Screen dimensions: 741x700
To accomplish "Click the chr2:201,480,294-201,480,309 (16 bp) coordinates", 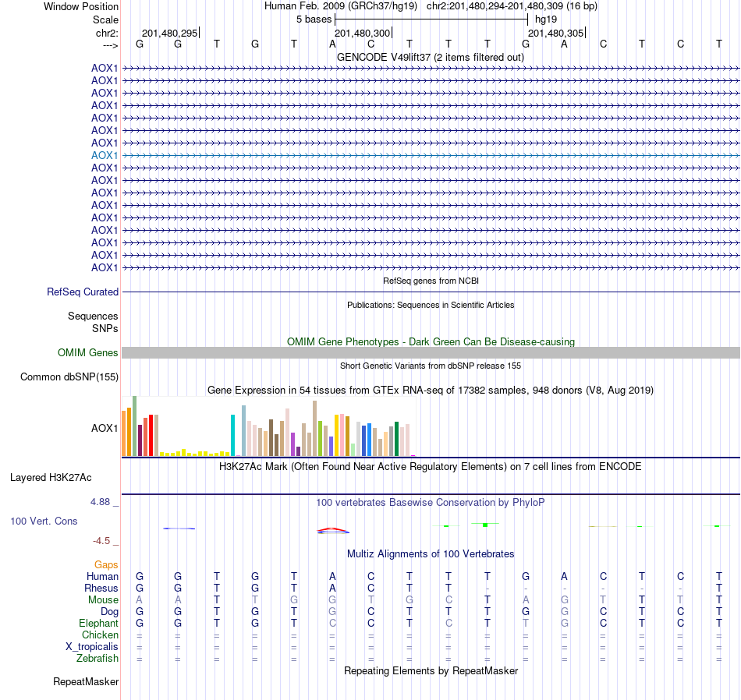I will coord(512,6).
